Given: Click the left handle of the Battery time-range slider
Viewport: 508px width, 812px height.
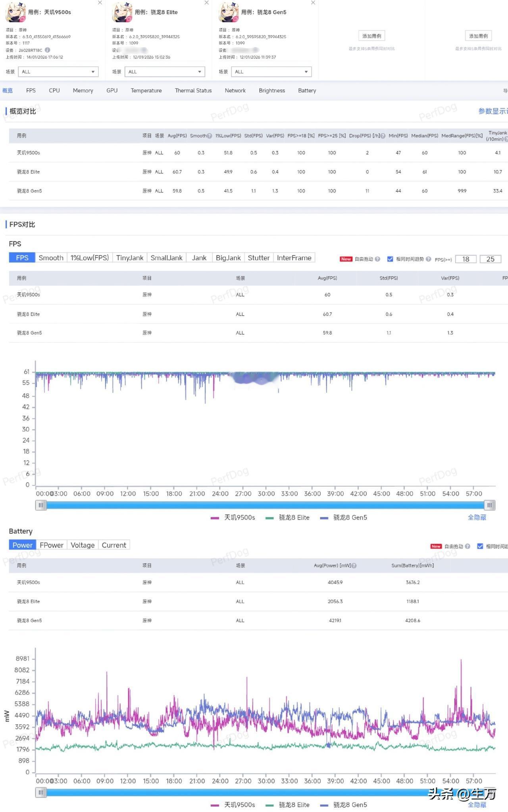Looking at the screenshot, I should [41, 793].
